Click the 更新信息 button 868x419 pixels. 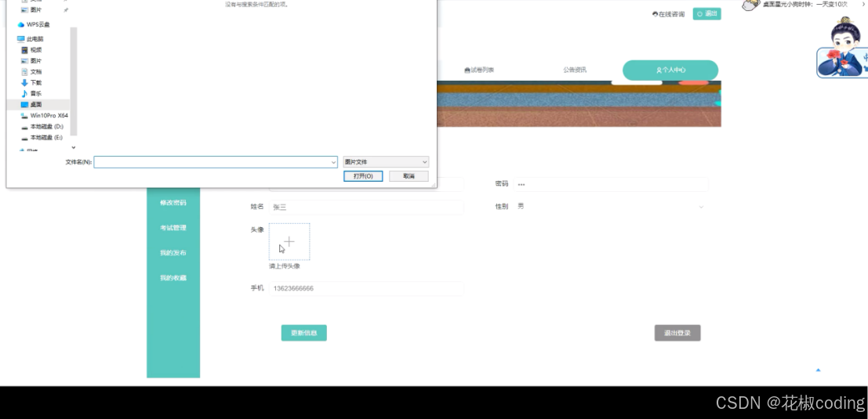pos(304,333)
